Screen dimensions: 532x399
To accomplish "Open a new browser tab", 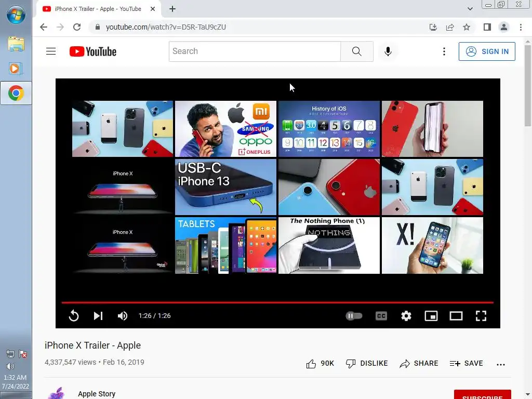I will 172,9.
